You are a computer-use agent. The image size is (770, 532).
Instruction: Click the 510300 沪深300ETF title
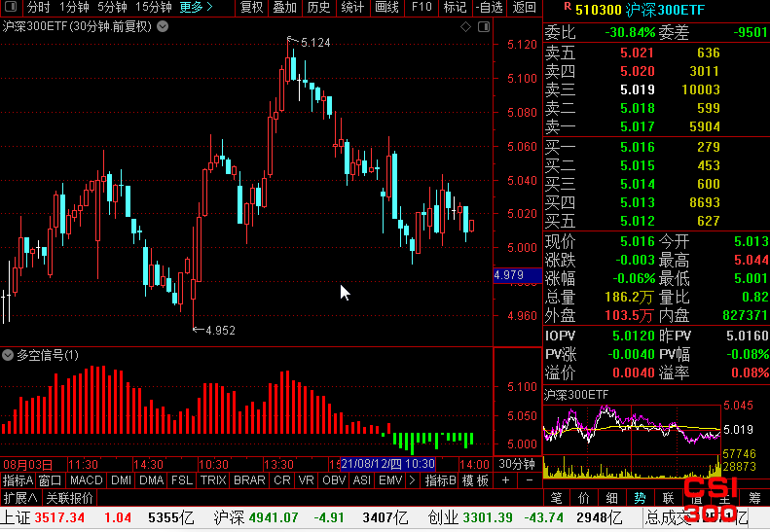coord(640,10)
